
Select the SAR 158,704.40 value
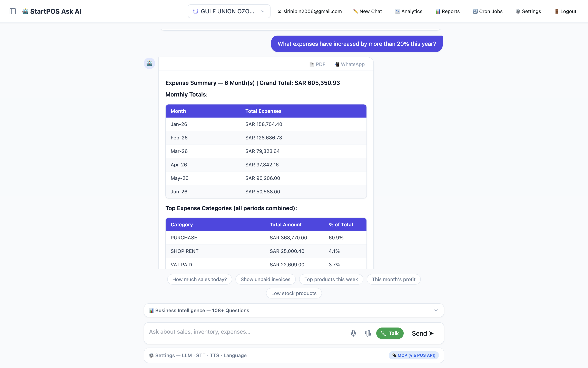[x=264, y=124]
